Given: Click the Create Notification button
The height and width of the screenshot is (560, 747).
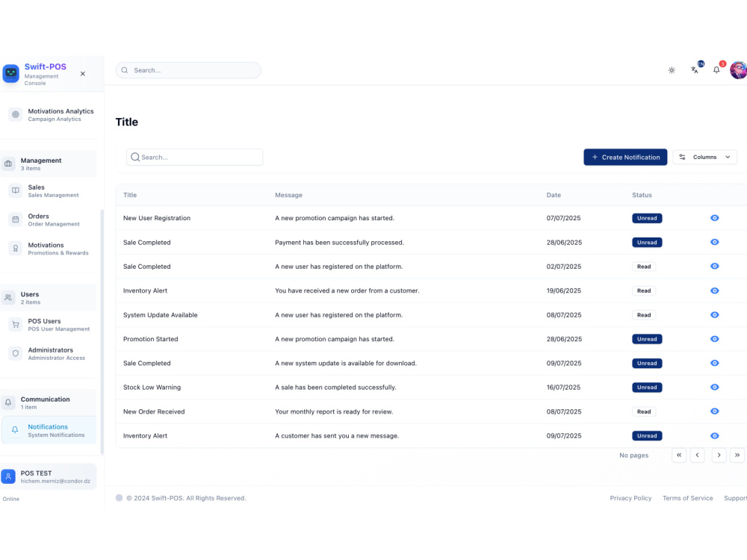Looking at the screenshot, I should pos(625,157).
